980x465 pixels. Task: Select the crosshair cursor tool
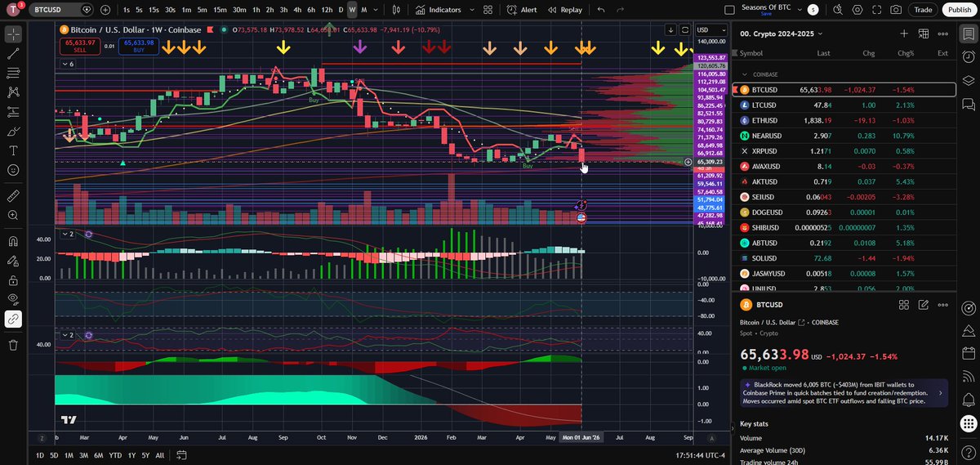[13, 34]
